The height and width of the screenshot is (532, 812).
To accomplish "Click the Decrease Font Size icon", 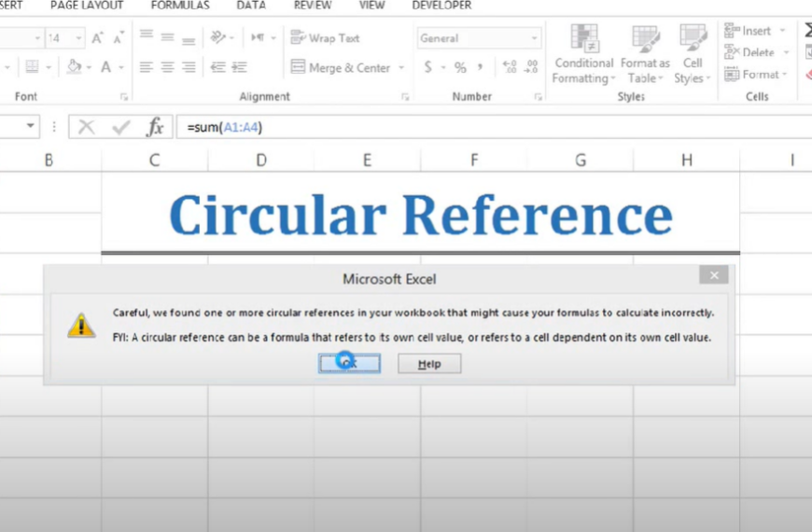I will click(119, 38).
